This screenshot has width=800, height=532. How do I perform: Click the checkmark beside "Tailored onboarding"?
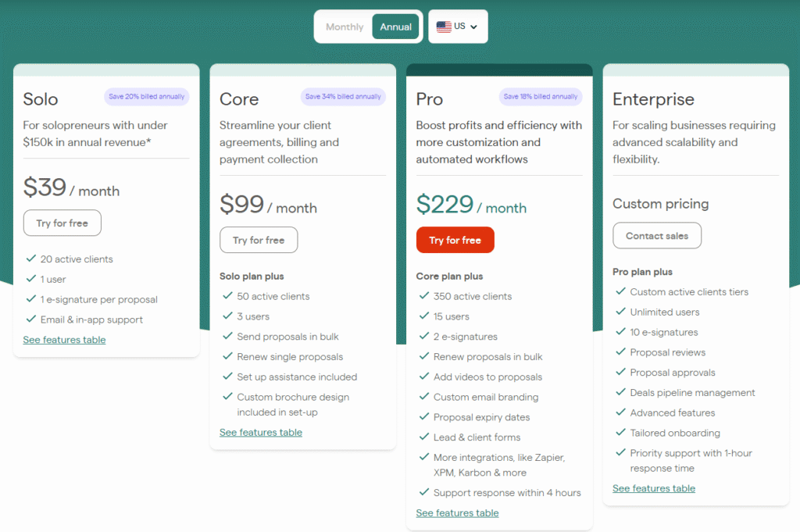(620, 433)
